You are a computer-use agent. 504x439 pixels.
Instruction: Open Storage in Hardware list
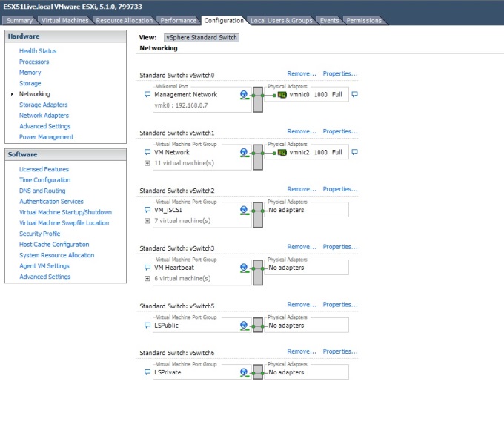pyautogui.click(x=30, y=83)
